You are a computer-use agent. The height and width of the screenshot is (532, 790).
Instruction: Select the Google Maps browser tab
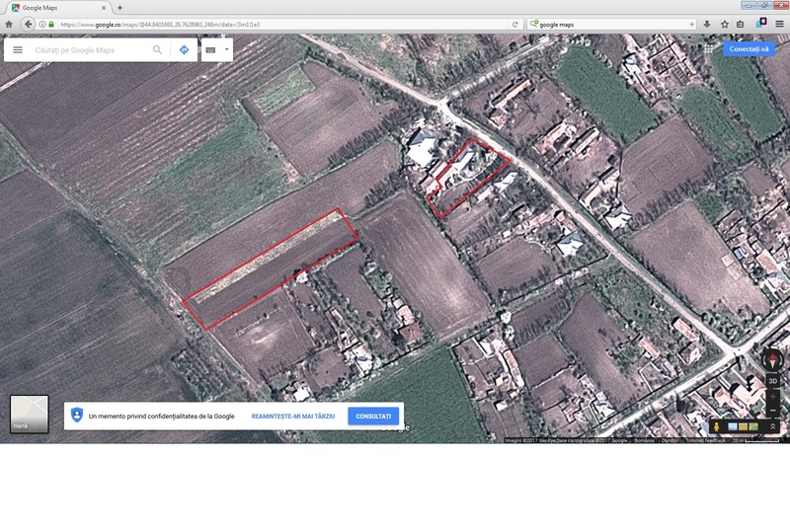point(54,8)
